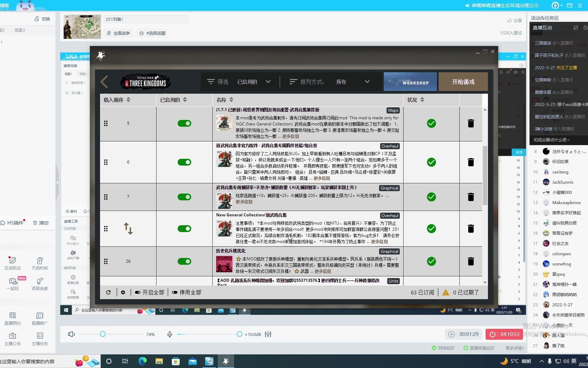Open the Steam Workshop button

point(410,82)
